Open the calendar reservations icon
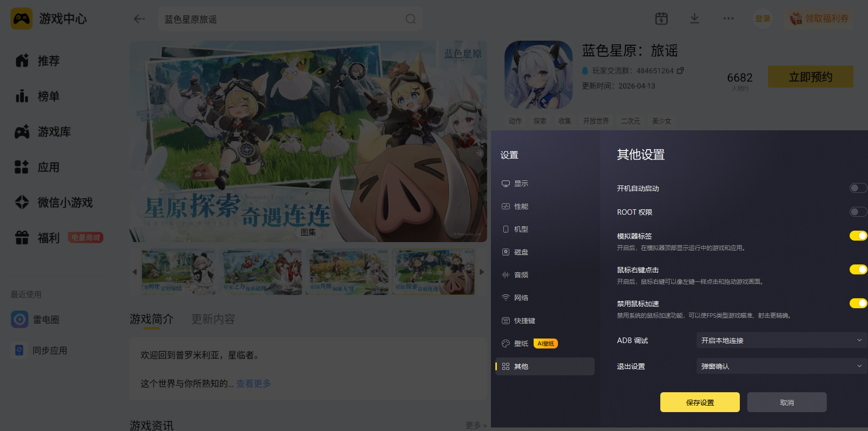 click(x=661, y=18)
